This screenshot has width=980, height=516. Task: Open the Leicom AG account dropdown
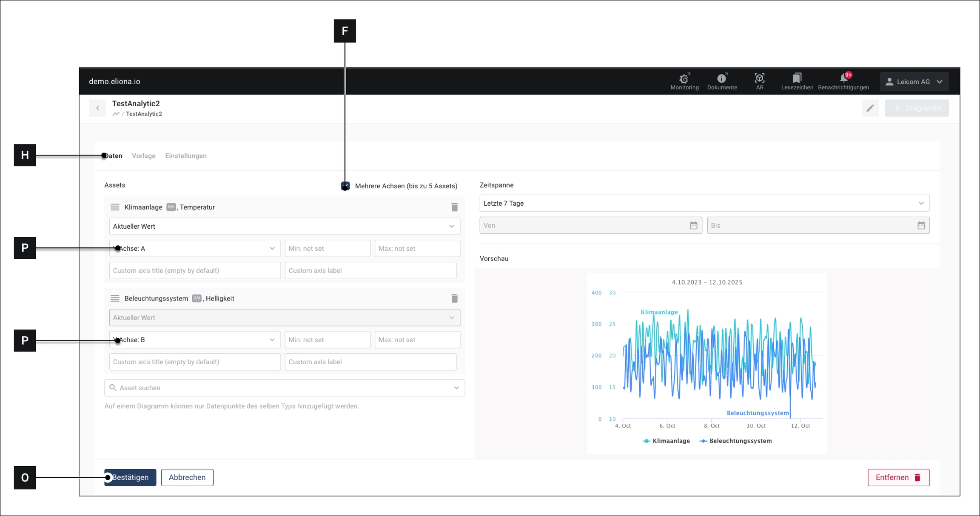(x=914, y=82)
